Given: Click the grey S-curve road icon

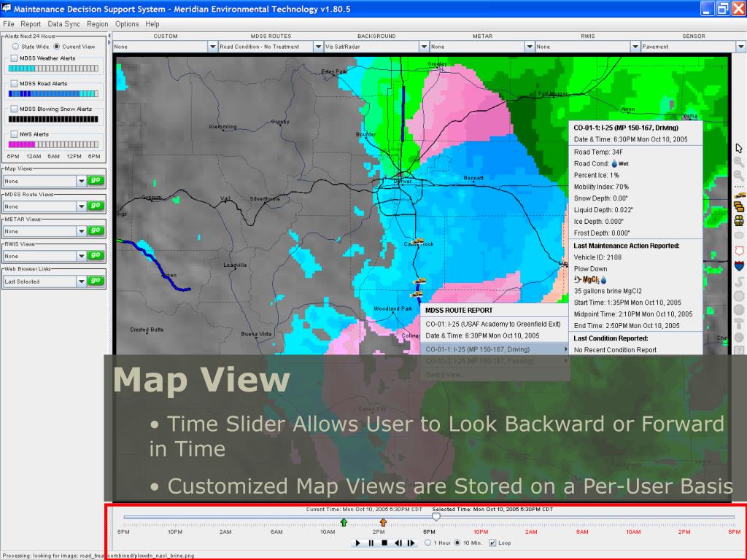Looking at the screenshot, I should click(x=740, y=281).
